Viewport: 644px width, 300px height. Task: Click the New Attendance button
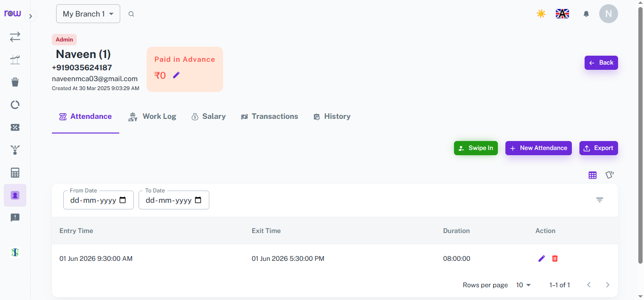pyautogui.click(x=538, y=148)
